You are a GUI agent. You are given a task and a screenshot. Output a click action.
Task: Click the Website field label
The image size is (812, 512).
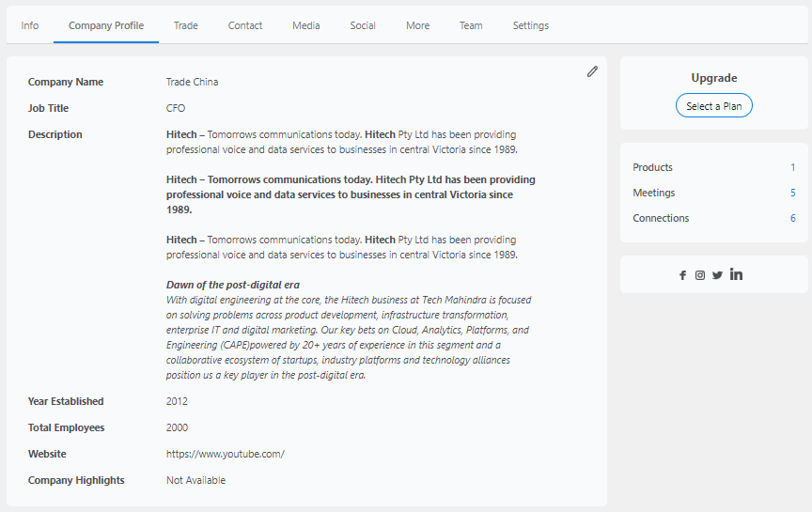point(47,454)
